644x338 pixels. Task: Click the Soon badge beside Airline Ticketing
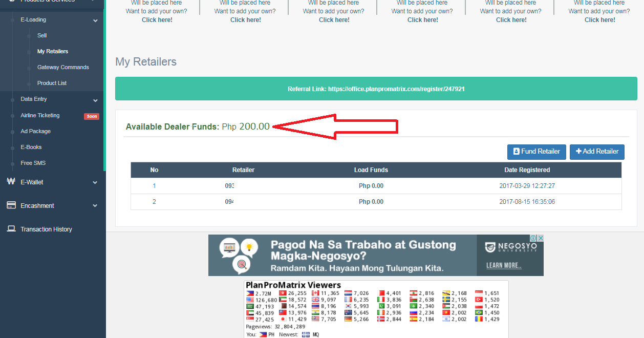pos(92,116)
